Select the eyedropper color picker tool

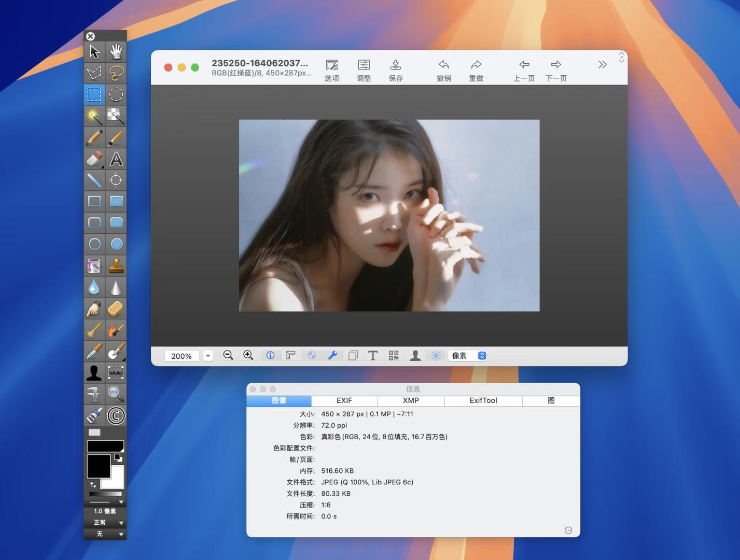coord(94,352)
